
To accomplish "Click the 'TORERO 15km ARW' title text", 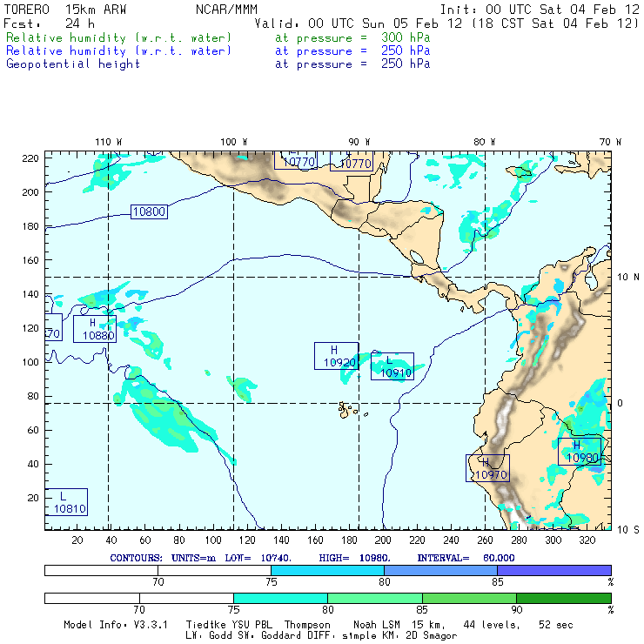I will click(65, 10).
